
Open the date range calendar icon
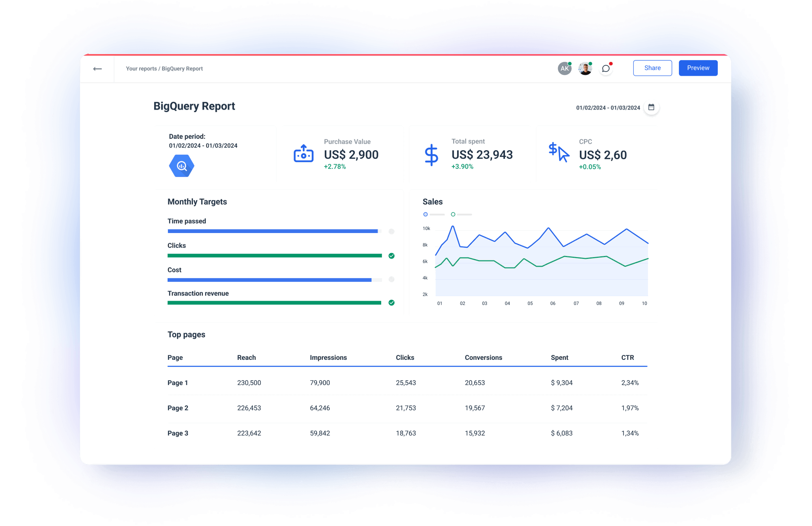click(x=651, y=107)
